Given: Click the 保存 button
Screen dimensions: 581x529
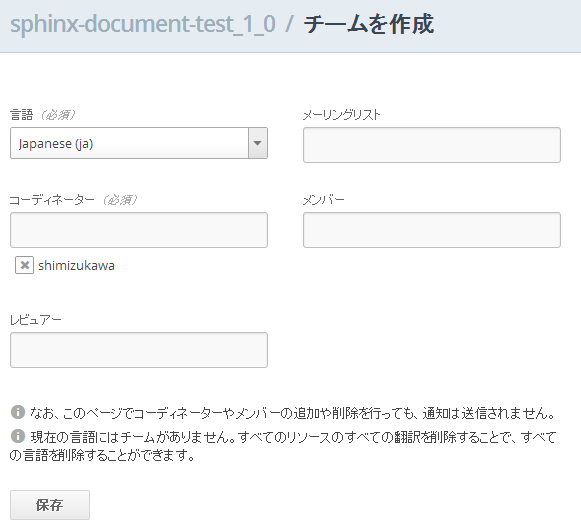Looking at the screenshot, I should [50, 505].
